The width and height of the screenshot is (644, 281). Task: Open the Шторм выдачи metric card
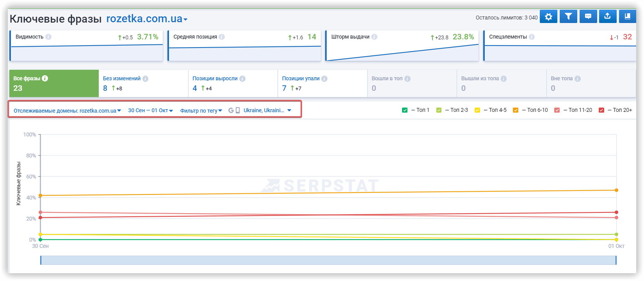pyautogui.click(x=402, y=46)
